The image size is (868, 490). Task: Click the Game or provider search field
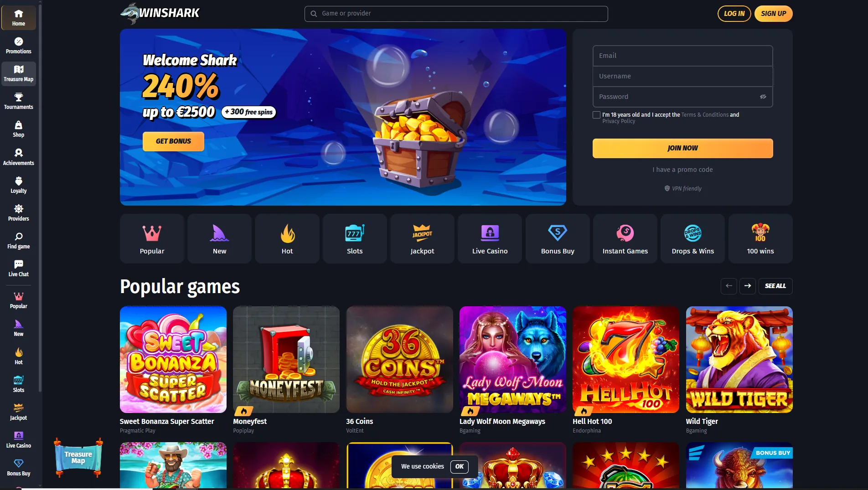(x=456, y=14)
